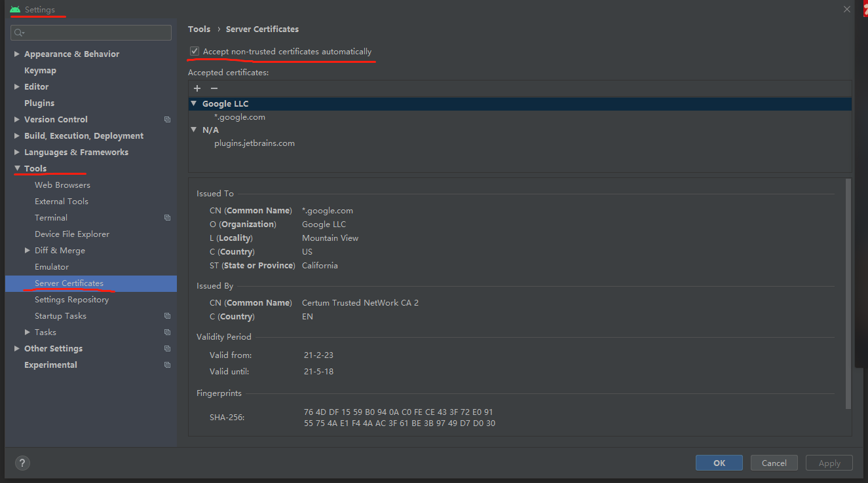Click project-level icon next to Terminal
The image size is (868, 483).
167,218
